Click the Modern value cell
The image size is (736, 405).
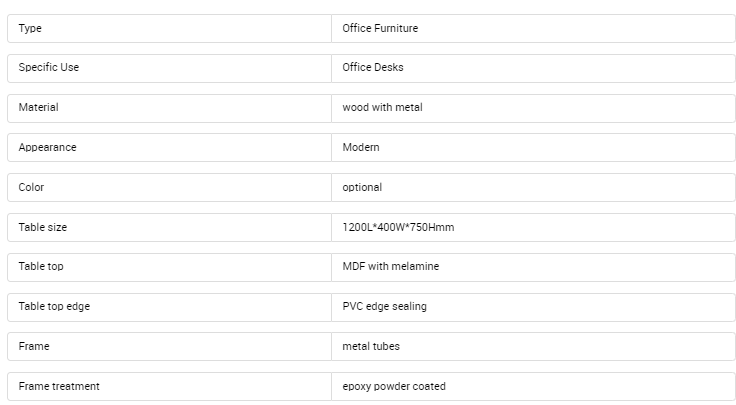pyautogui.click(x=361, y=147)
